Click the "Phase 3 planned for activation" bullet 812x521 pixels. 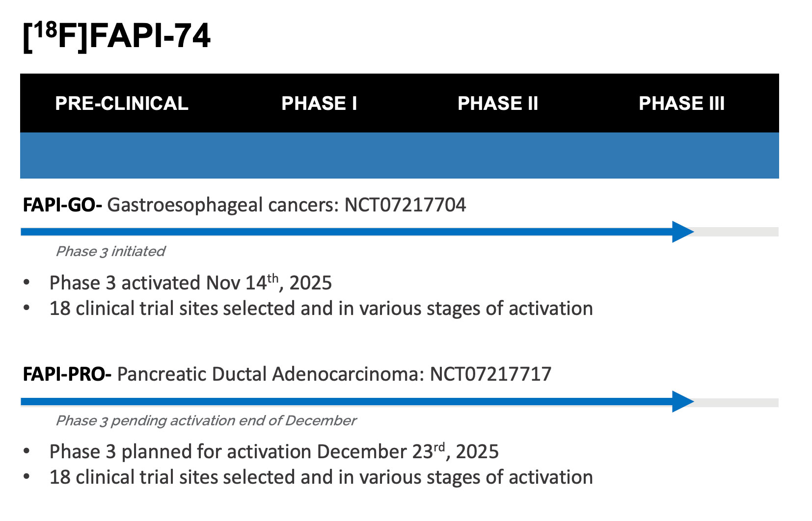pyautogui.click(x=274, y=452)
